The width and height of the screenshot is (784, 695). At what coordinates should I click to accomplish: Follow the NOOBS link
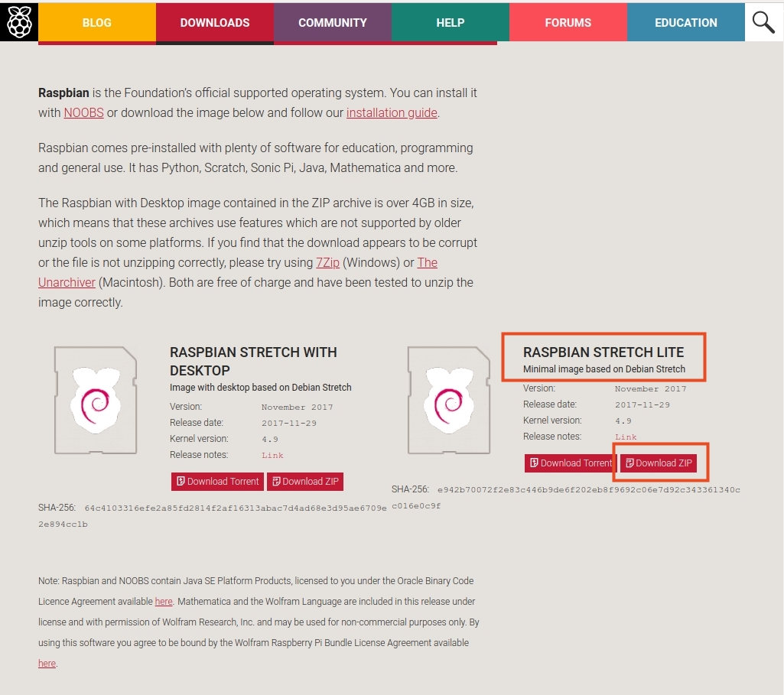tap(83, 113)
